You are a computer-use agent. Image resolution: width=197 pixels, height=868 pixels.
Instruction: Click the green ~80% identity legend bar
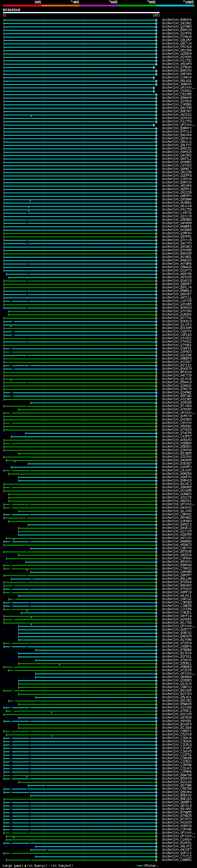pyautogui.click(x=137, y=6)
